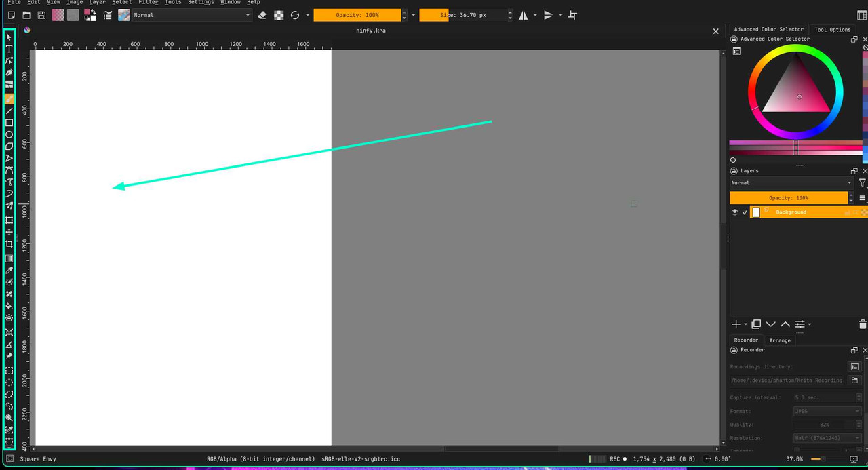868x470 pixels.
Task: Expand the layer properties arrow menu
Action: (x=810, y=325)
